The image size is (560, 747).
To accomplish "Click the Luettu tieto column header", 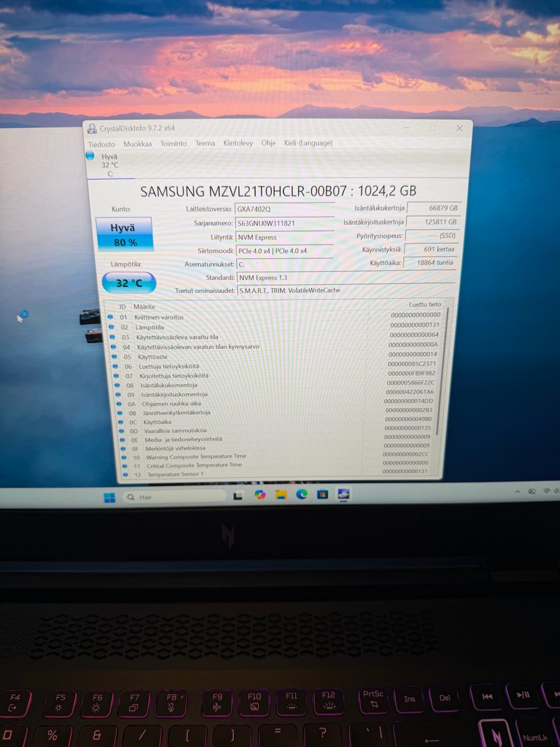I will (425, 305).
